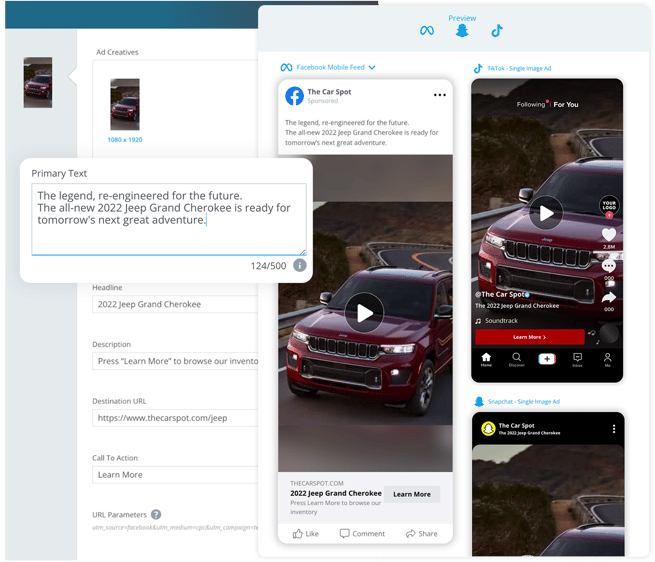Click @The Car Spot TikTok handle
Screen dimensions: 655x562
coord(500,294)
